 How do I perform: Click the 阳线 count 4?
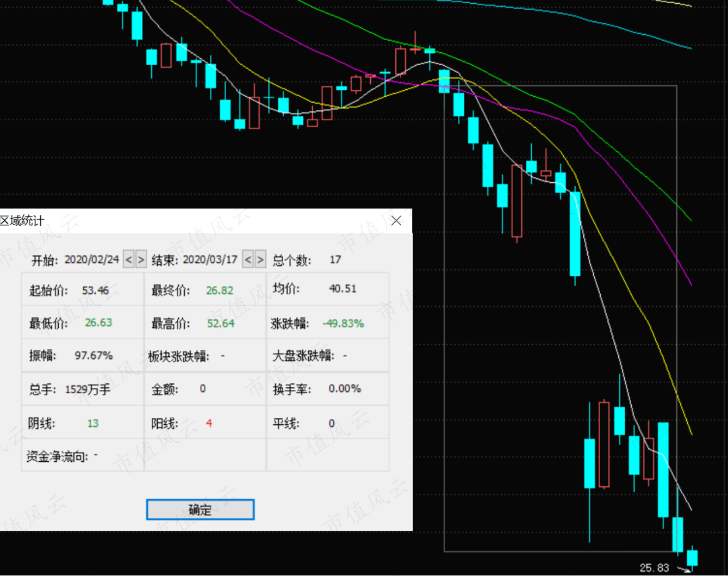(209, 423)
